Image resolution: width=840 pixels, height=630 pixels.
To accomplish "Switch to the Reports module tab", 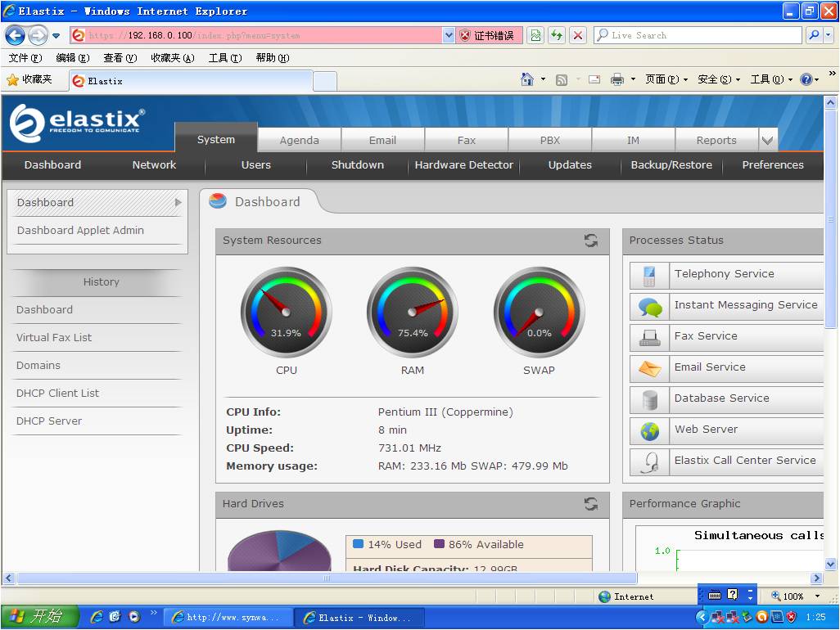I will coord(716,140).
